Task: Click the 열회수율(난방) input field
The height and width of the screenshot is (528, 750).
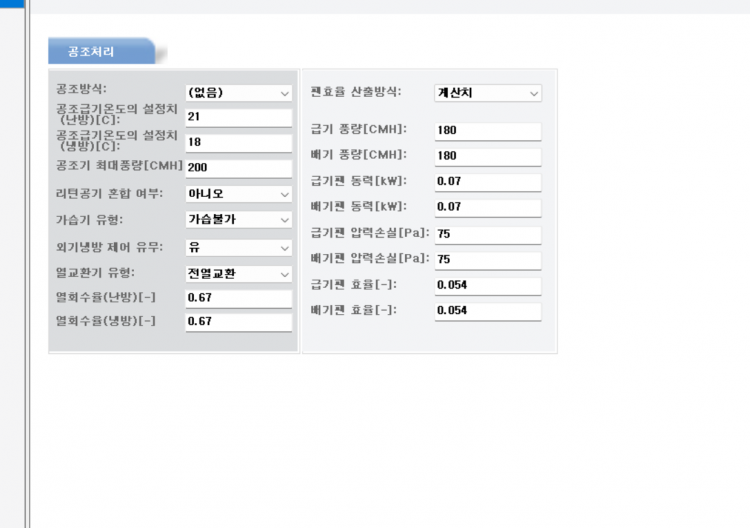Action: tap(238, 298)
